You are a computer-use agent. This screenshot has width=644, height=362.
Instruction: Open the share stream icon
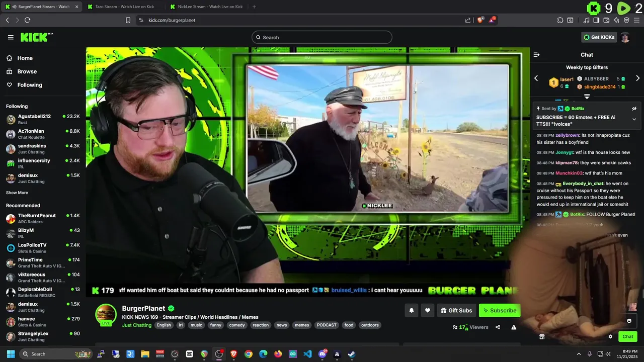tap(498, 327)
